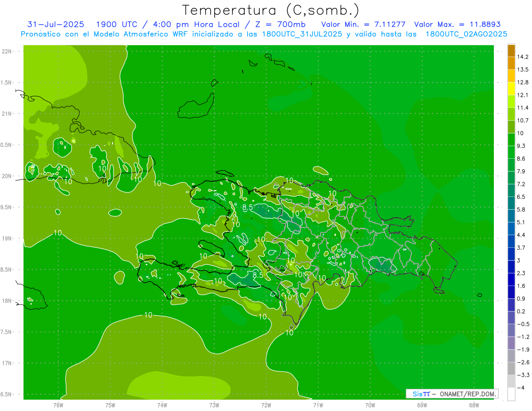532x411 pixels.
Task: Click the "9.3" color bar label
Action: click(522, 146)
